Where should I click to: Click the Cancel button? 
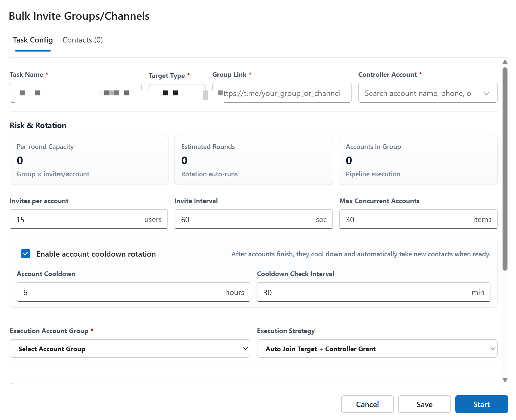tap(367, 404)
